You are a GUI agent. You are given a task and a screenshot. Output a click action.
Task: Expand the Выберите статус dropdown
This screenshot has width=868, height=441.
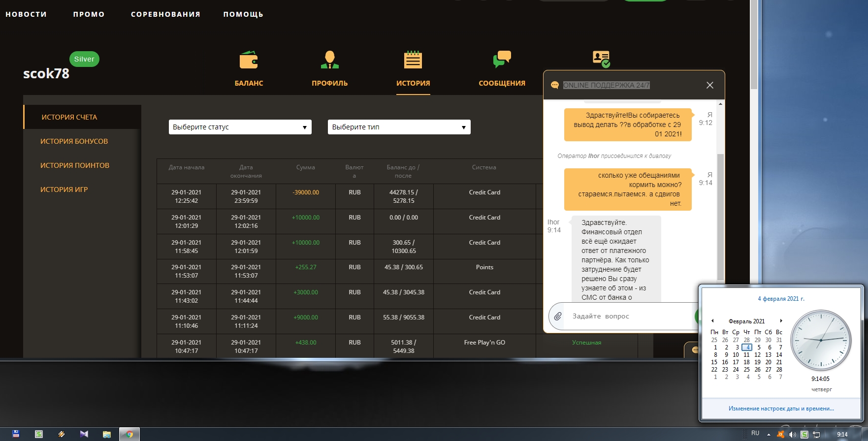(x=240, y=127)
